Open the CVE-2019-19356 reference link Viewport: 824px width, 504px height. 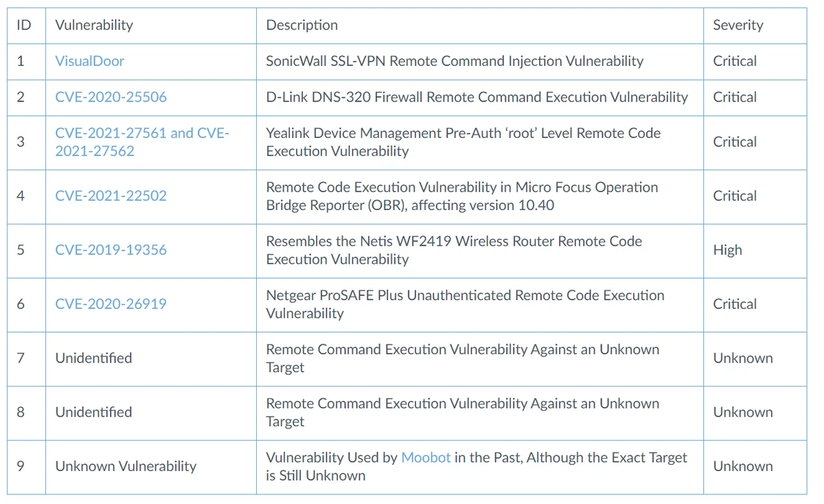coord(111,250)
